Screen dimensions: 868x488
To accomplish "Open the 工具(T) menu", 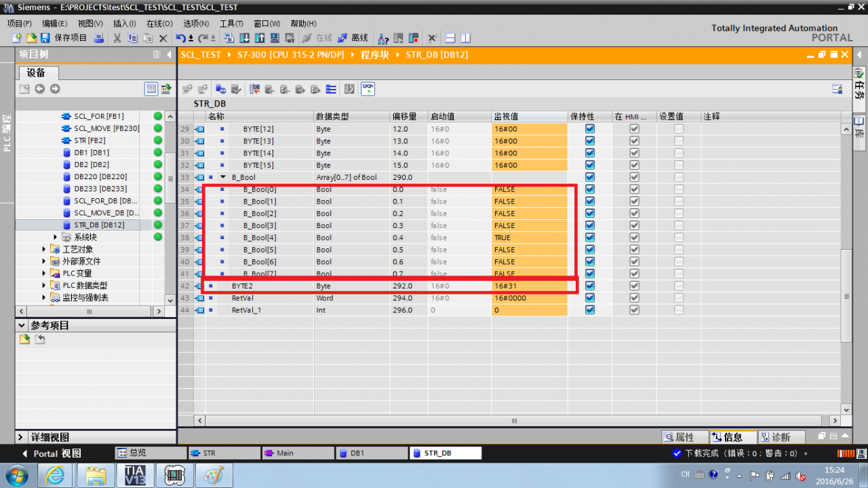I will [231, 24].
